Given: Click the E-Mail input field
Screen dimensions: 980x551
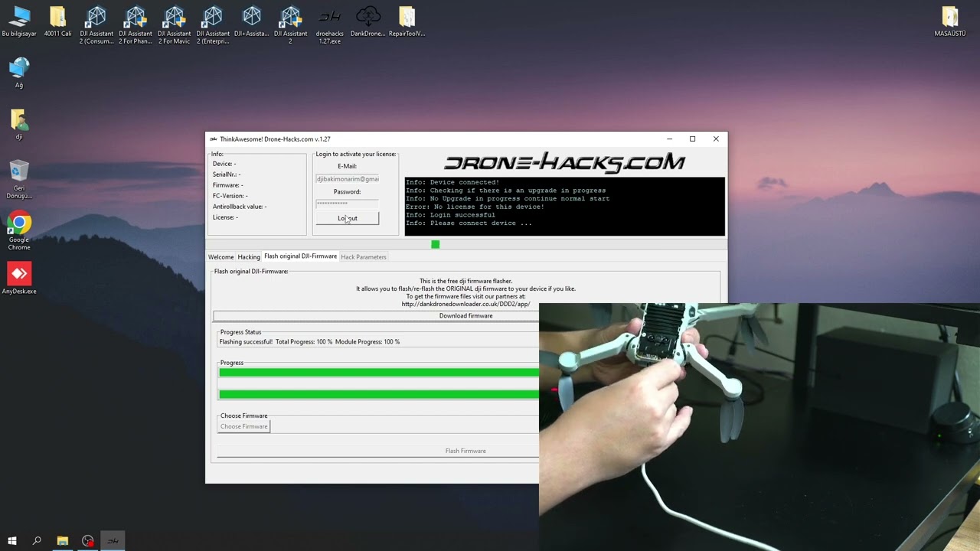Looking at the screenshot, I should (x=347, y=179).
